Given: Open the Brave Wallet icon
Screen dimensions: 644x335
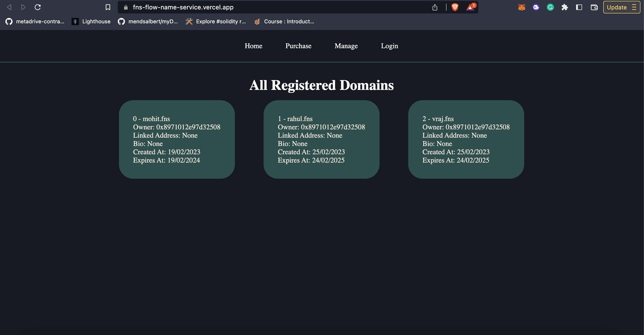Looking at the screenshot, I should point(594,7).
